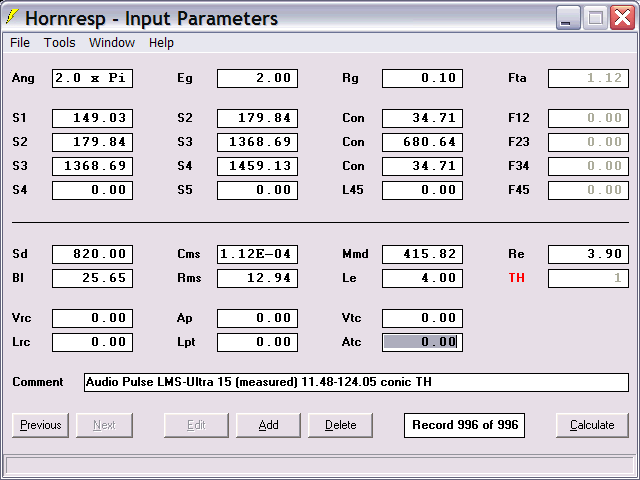Select the Con field with value 680.64

(422, 142)
